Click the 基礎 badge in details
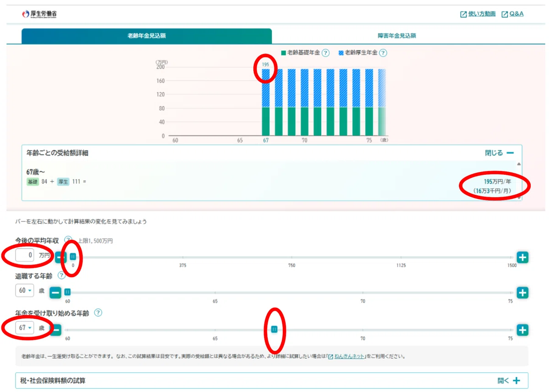The height and width of the screenshot is (392, 549). click(x=33, y=182)
